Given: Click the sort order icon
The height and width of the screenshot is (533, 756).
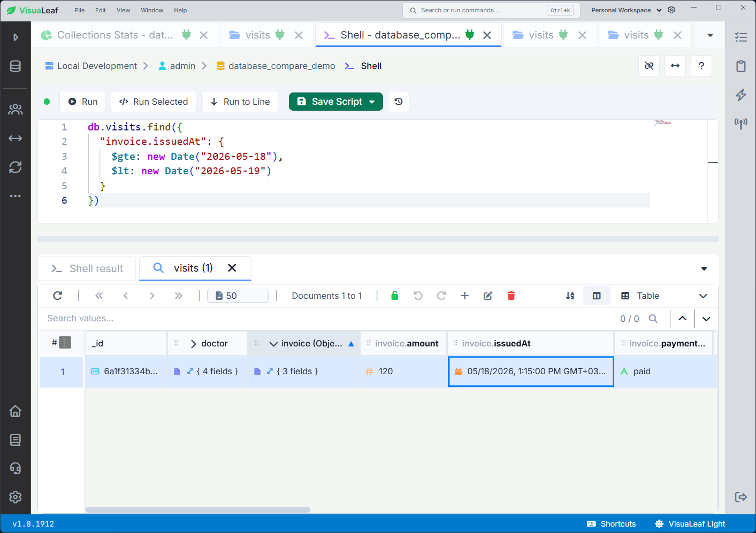Looking at the screenshot, I should pyautogui.click(x=570, y=296).
